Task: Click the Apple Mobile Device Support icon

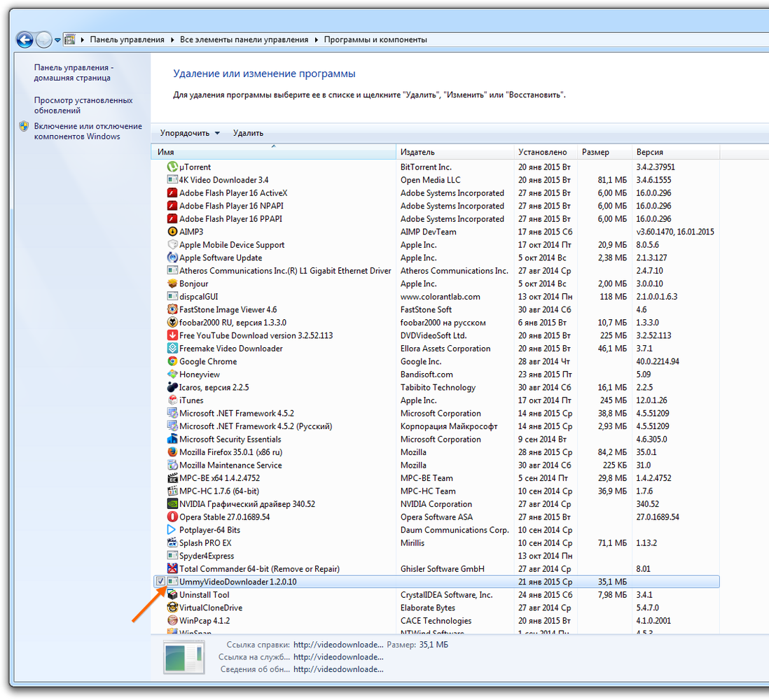Action: (x=172, y=245)
